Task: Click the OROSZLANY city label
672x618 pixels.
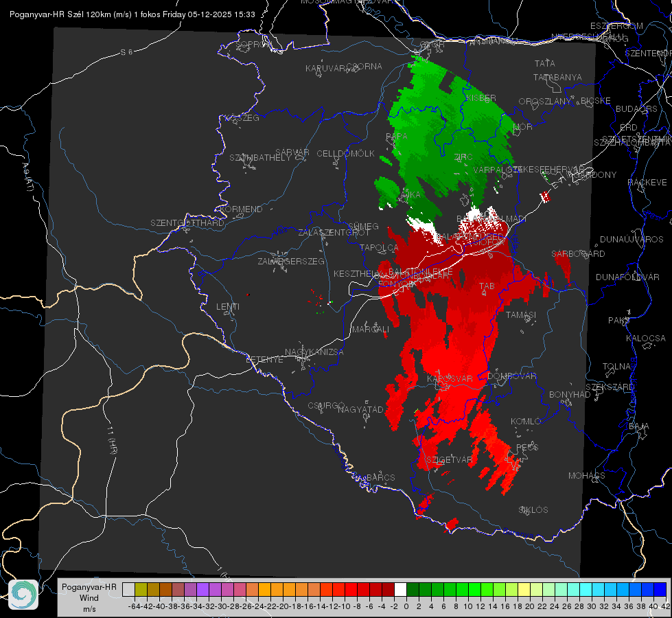Action: pos(545,102)
